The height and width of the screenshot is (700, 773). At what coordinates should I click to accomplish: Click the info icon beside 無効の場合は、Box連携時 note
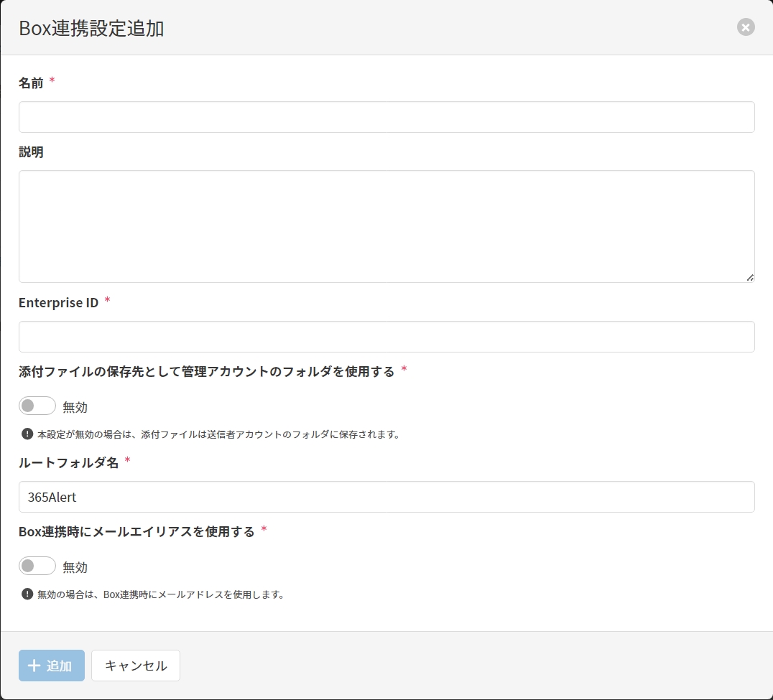27,594
